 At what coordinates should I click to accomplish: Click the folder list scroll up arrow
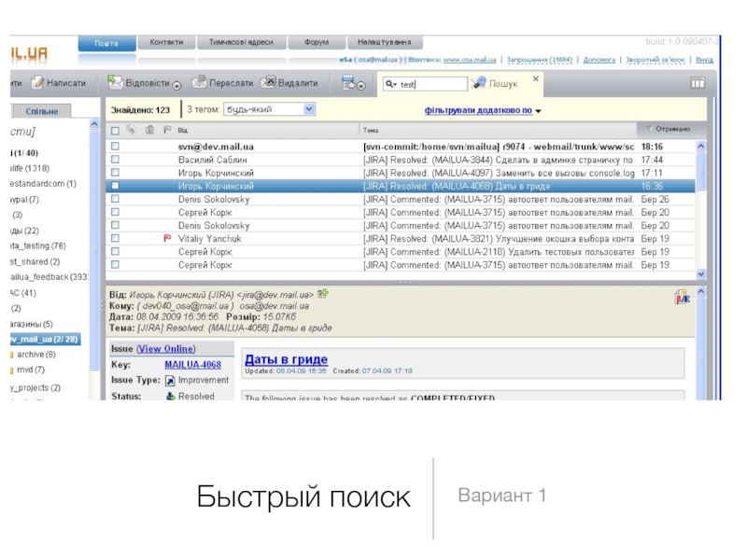94,124
